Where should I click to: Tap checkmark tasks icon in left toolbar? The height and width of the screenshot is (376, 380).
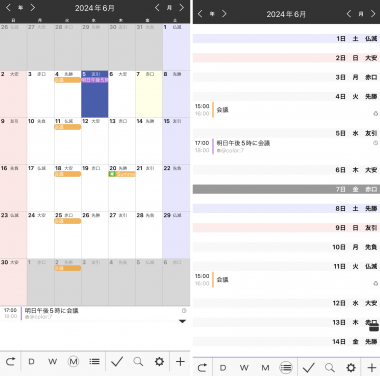click(x=117, y=361)
